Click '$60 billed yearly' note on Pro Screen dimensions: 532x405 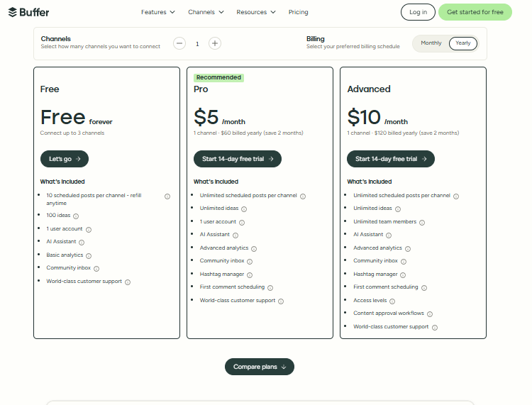click(248, 133)
